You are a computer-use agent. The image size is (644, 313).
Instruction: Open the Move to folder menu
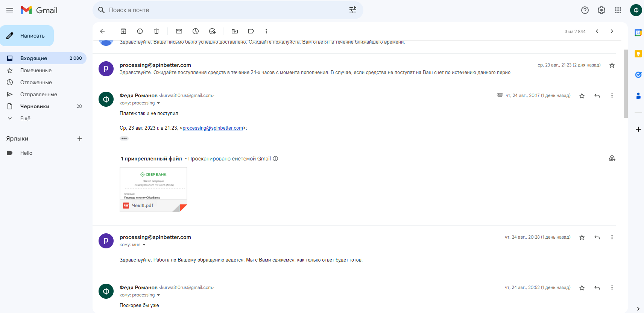point(235,31)
